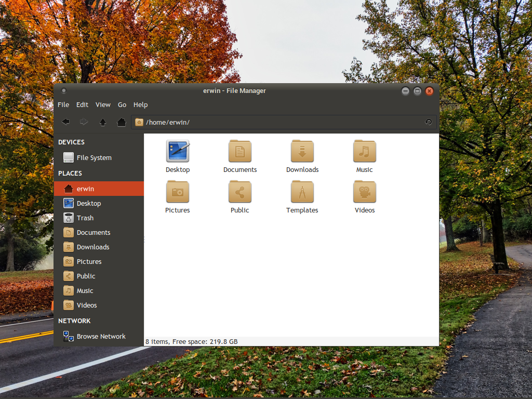This screenshot has height=399, width=532.
Task: Browse Network in sidebar
Action: pos(99,336)
